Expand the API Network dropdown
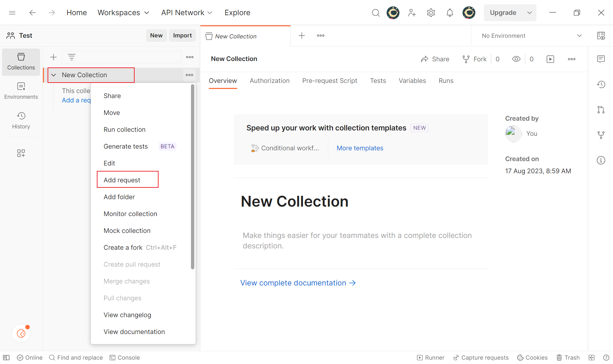The image size is (613, 364). click(x=187, y=13)
